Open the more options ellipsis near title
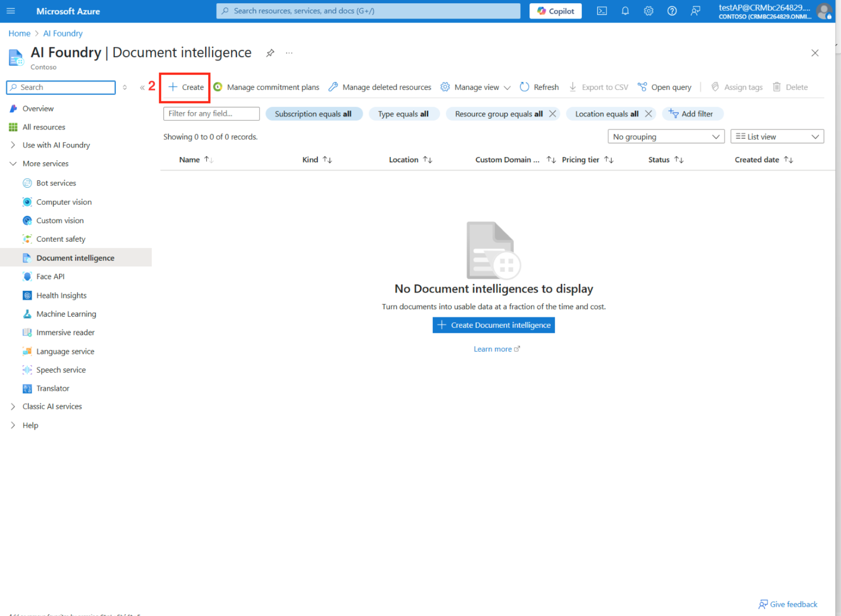 [289, 53]
